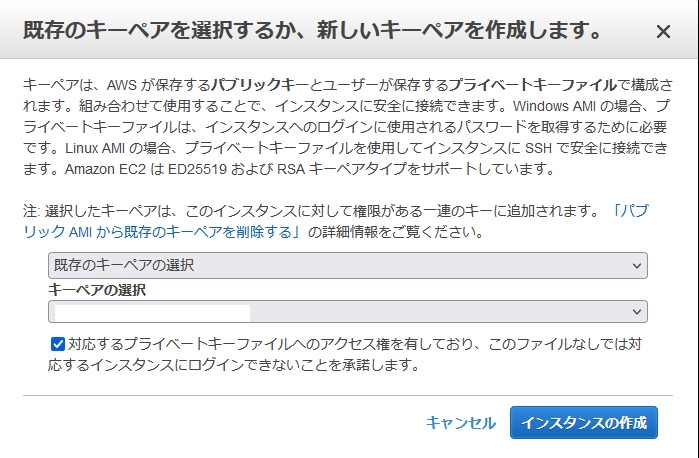Click the キャンセル link

(461, 423)
